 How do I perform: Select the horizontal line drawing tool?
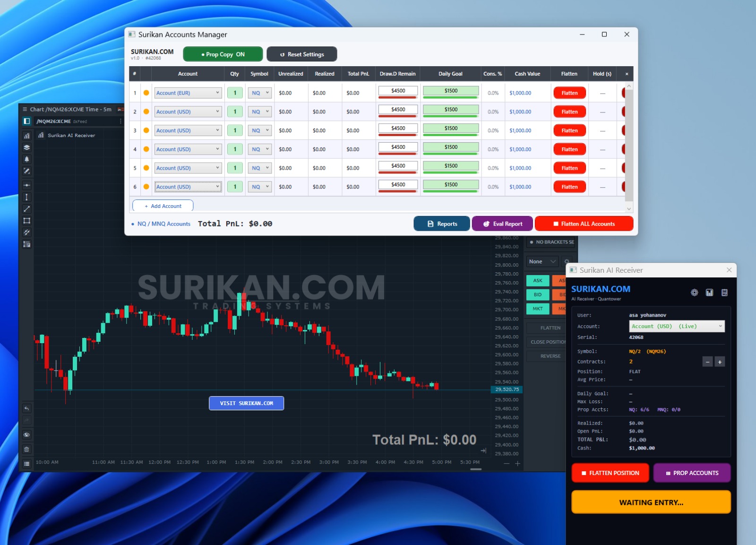tap(27, 185)
